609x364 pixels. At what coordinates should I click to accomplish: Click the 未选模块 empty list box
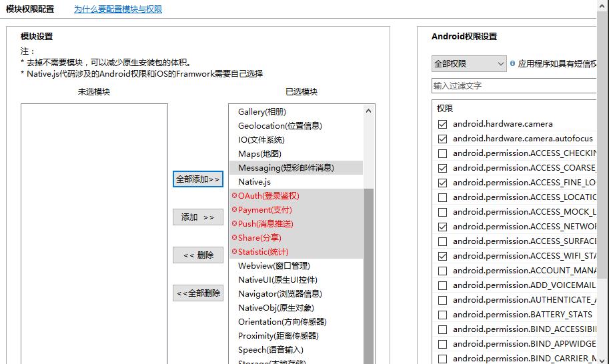click(94, 233)
